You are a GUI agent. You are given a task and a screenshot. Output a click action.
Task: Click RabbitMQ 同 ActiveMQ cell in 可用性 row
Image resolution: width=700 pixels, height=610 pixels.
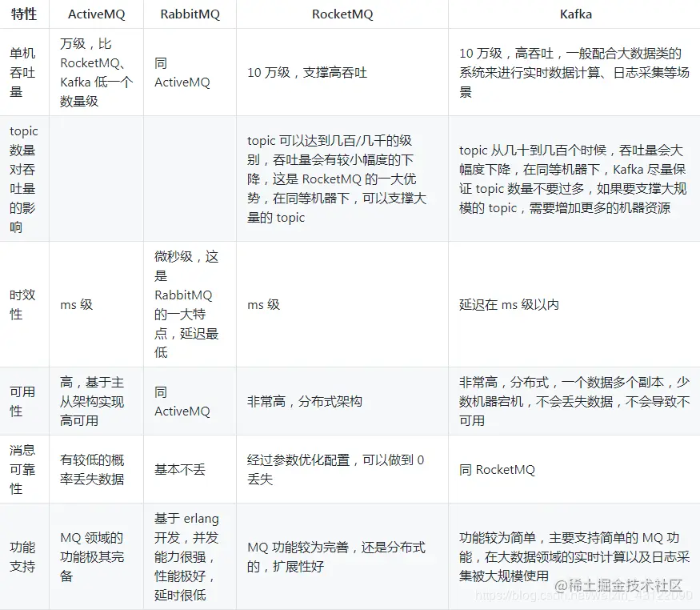coord(190,401)
